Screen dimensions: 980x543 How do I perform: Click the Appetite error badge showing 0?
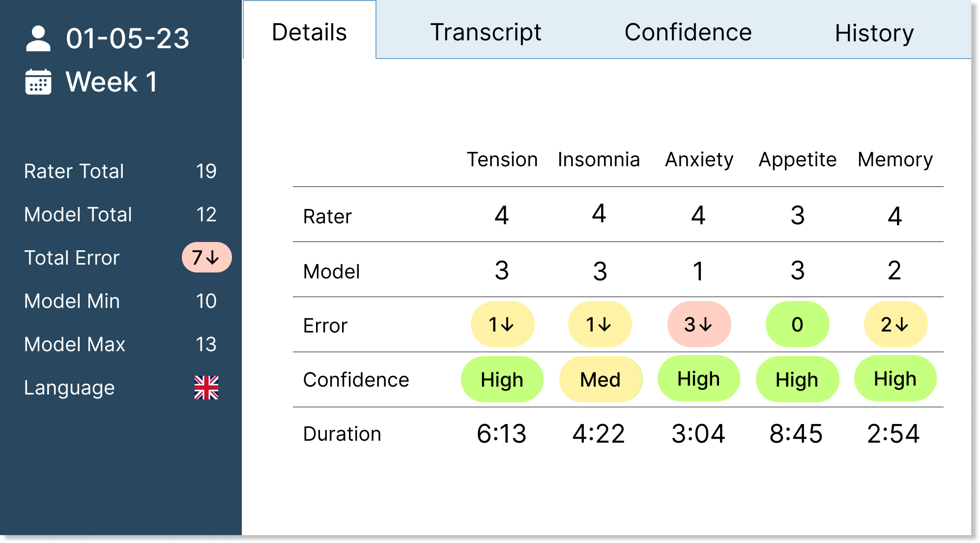(797, 325)
